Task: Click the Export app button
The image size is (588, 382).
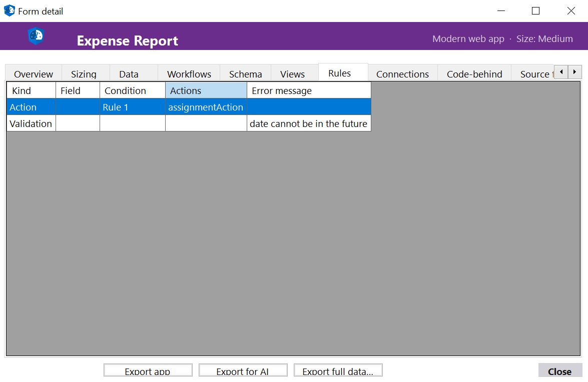Action: (148, 370)
